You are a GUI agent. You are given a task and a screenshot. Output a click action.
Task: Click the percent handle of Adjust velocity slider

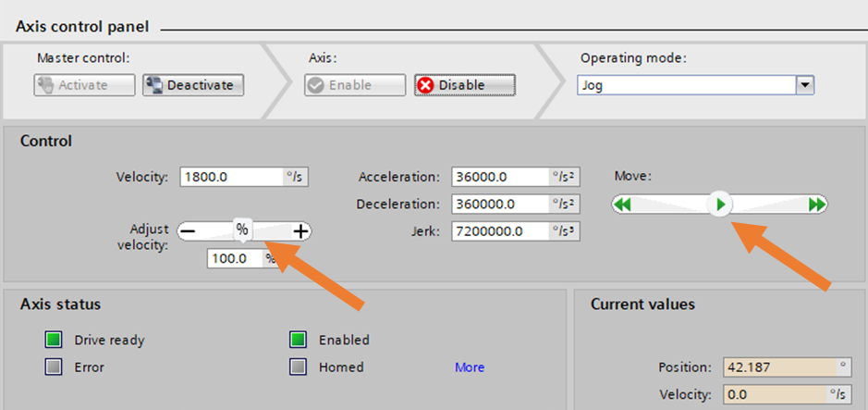(x=242, y=230)
